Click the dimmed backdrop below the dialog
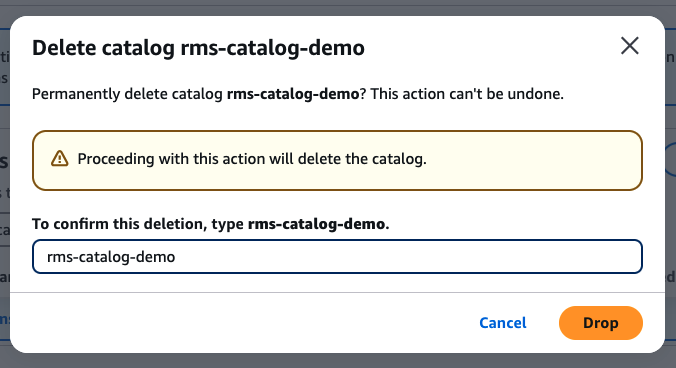676x368 pixels. [337, 361]
